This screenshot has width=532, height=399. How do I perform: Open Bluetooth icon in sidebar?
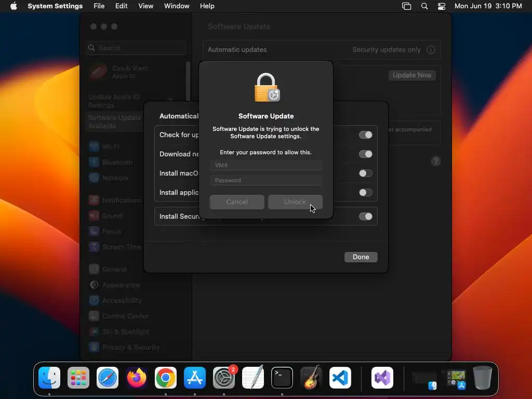94,162
